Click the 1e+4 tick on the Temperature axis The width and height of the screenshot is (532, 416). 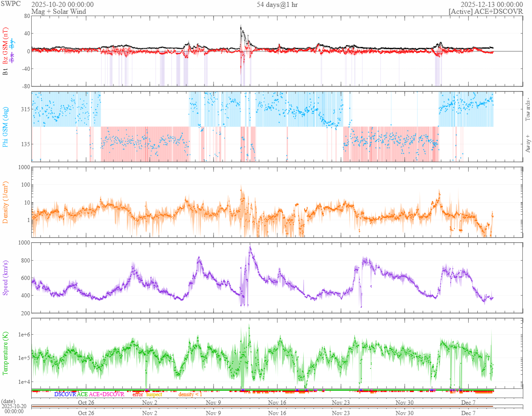pyautogui.click(x=24, y=382)
